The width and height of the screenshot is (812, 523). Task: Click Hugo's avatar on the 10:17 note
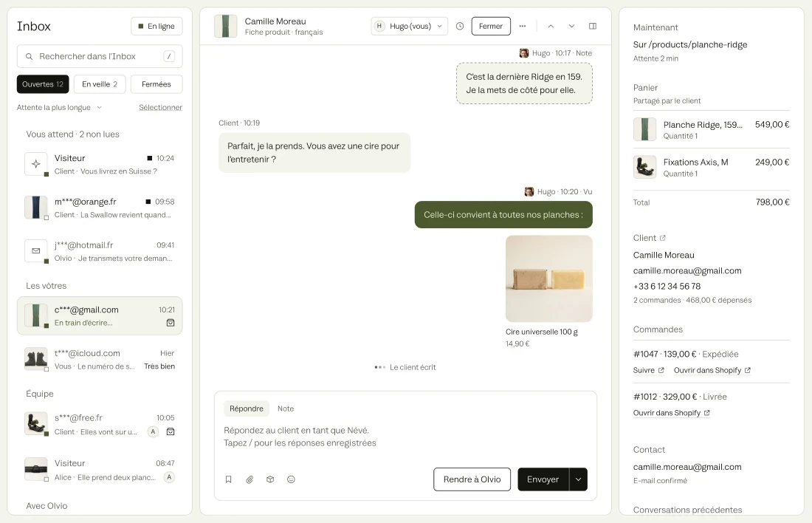(x=524, y=53)
